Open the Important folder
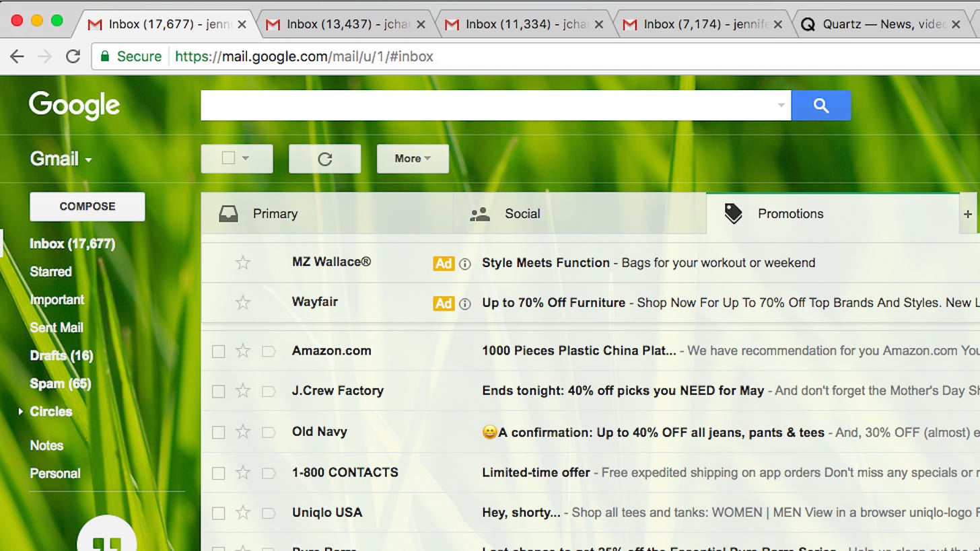This screenshot has width=980, height=551. pyautogui.click(x=57, y=300)
